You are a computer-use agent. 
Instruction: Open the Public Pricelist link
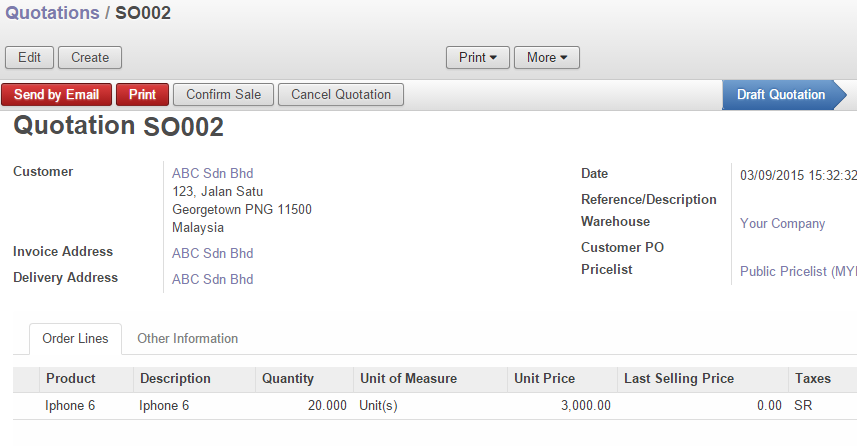pos(797,271)
